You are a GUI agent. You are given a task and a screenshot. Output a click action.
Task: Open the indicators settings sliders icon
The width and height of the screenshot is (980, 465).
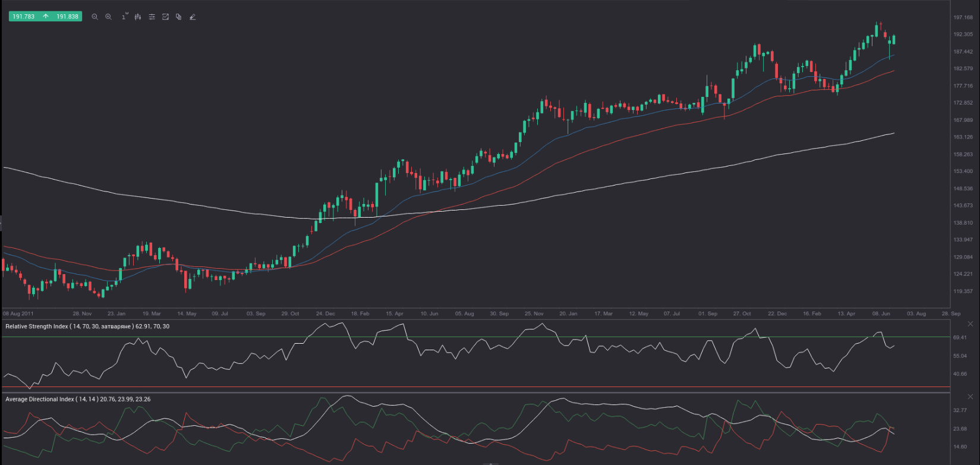point(152,17)
